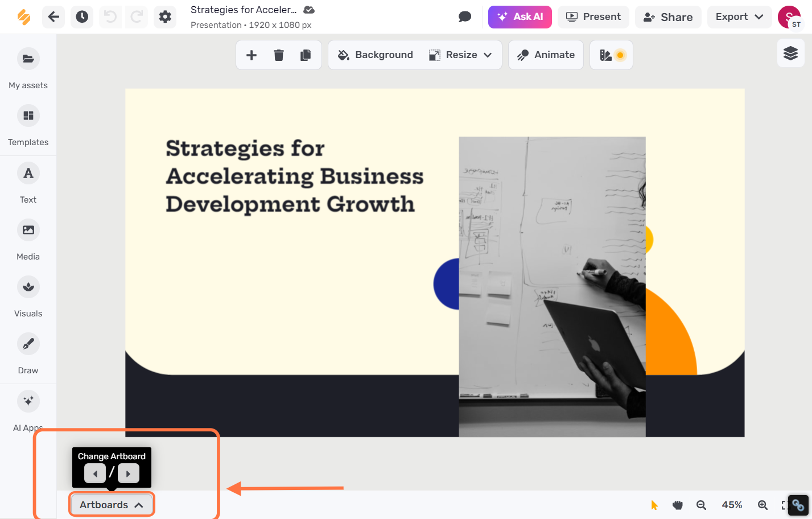This screenshot has height=519, width=812.
Task: Click presentation title Strategies for Acceler...
Action: click(244, 10)
